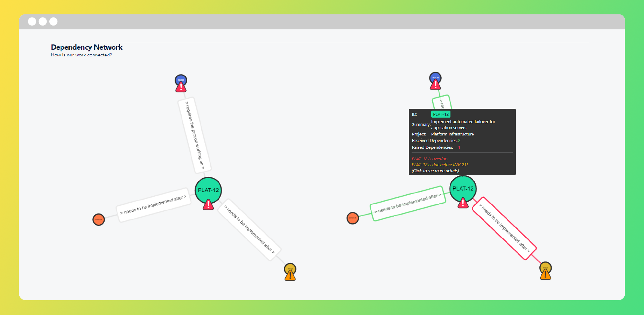
Task: Click red warning on highlighted graph's blue node
Action: 435,85
